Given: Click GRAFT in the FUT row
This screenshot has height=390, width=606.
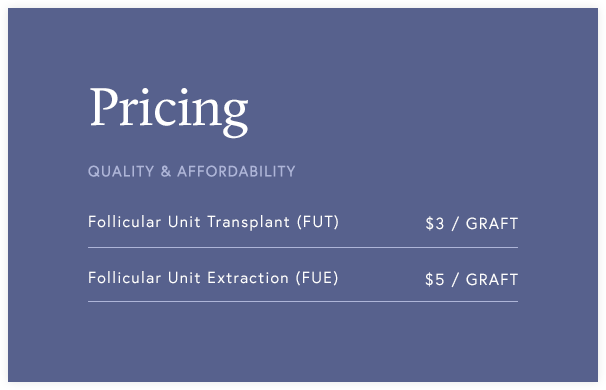Looking at the screenshot, I should point(492,224).
